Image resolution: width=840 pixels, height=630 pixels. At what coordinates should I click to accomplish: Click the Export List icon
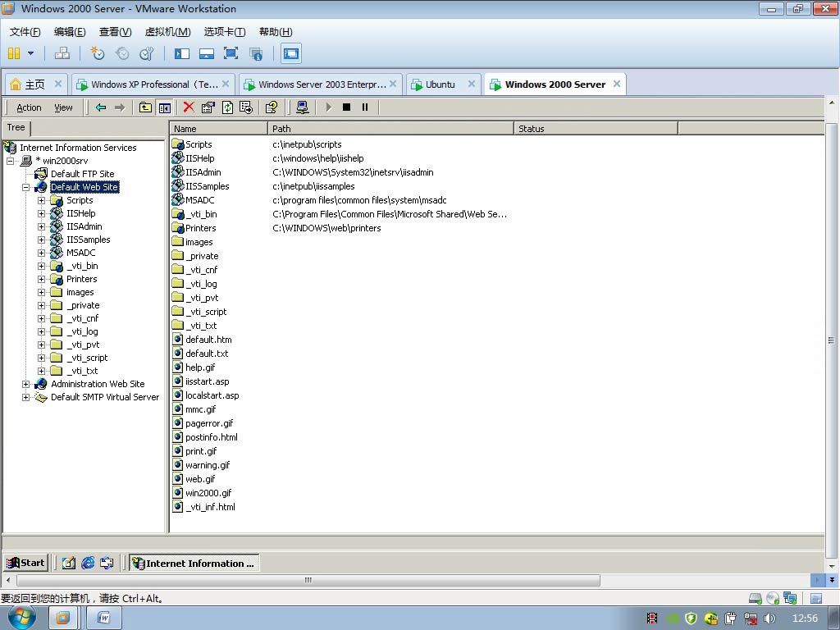tap(246, 107)
